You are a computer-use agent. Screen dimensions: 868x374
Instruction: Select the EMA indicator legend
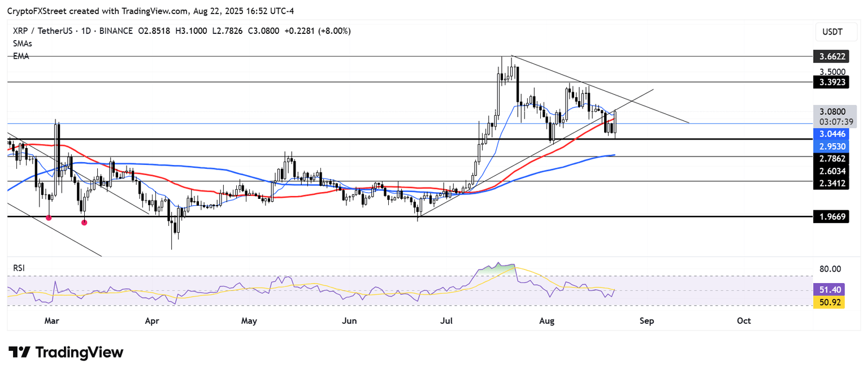pos(21,56)
